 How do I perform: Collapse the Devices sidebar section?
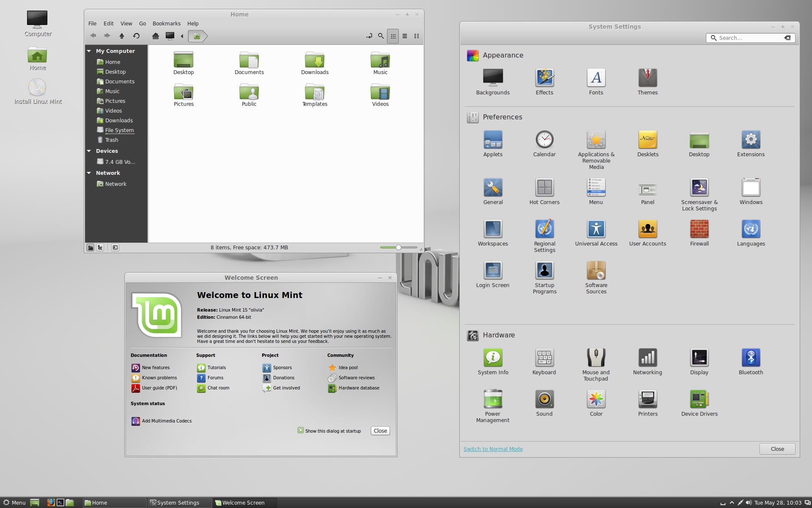[x=89, y=151]
